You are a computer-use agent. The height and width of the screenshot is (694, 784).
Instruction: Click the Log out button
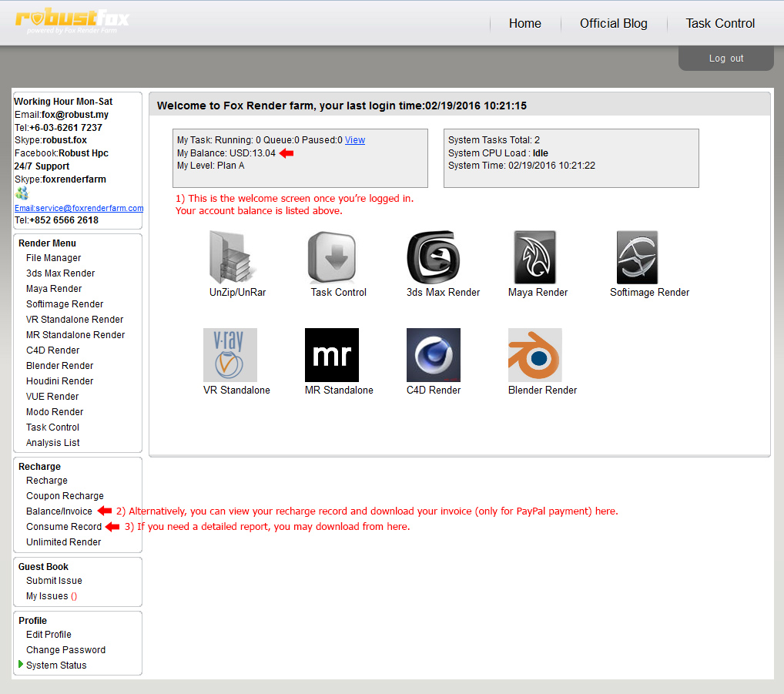coord(726,59)
